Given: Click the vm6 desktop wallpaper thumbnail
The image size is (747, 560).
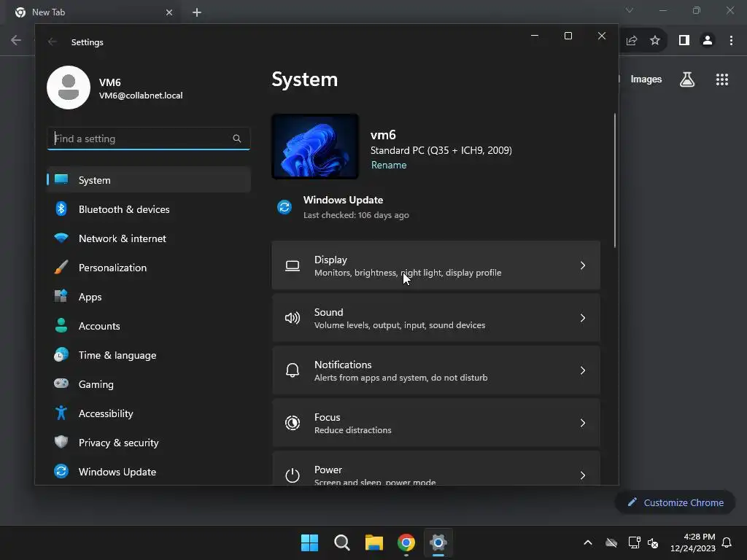Looking at the screenshot, I should click(315, 146).
